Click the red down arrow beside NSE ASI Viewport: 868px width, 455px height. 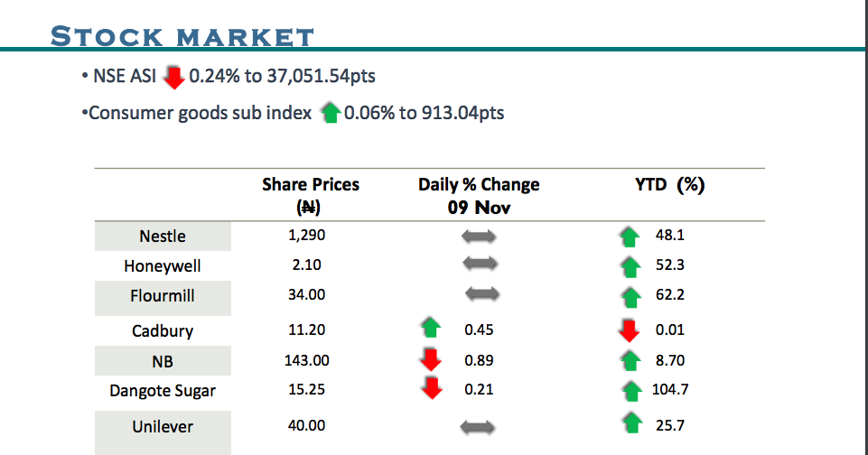click(173, 78)
